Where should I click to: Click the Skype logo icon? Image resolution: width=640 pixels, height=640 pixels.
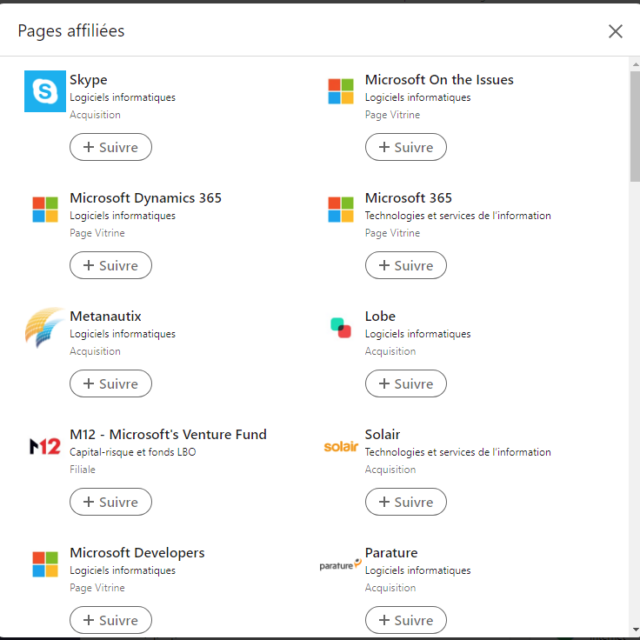pos(45,91)
